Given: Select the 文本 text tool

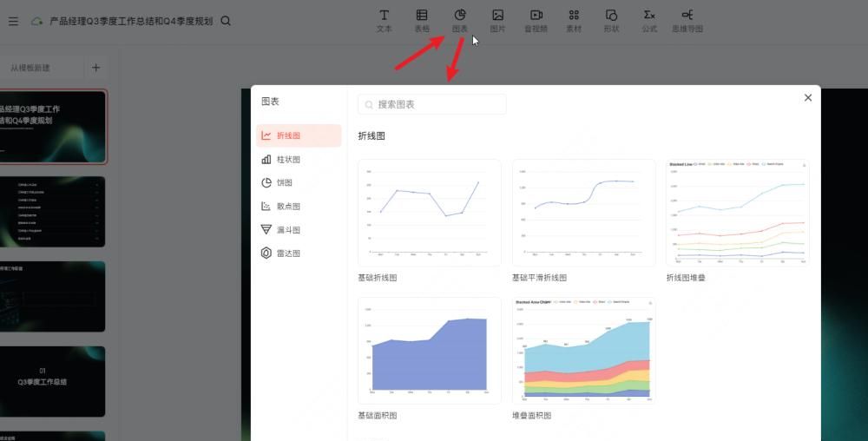Looking at the screenshot, I should click(385, 21).
